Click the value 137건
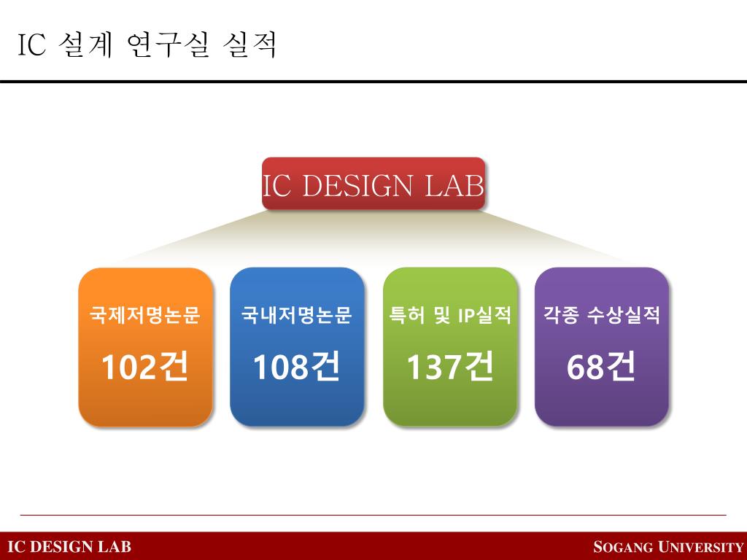This screenshot has height=560, width=747. [449, 366]
